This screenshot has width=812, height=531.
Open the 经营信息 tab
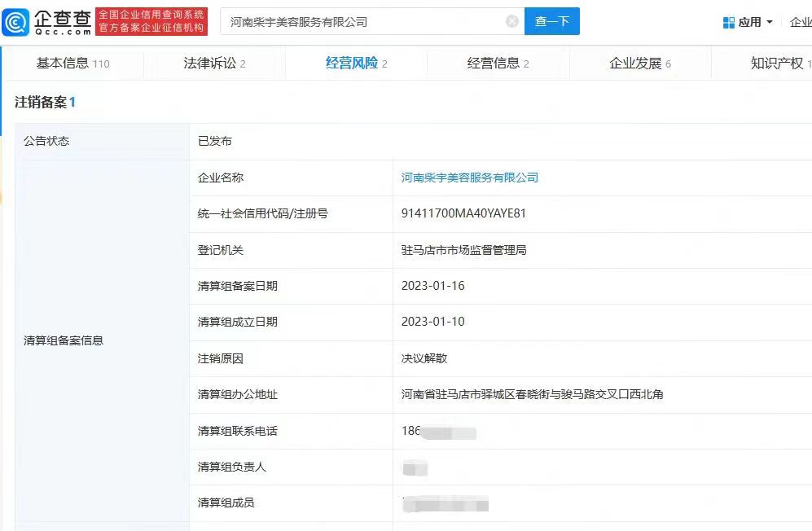498,64
